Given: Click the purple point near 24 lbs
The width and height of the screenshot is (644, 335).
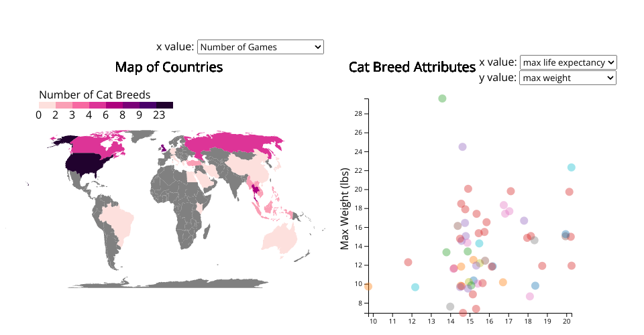Looking at the screenshot, I should click(x=462, y=147).
